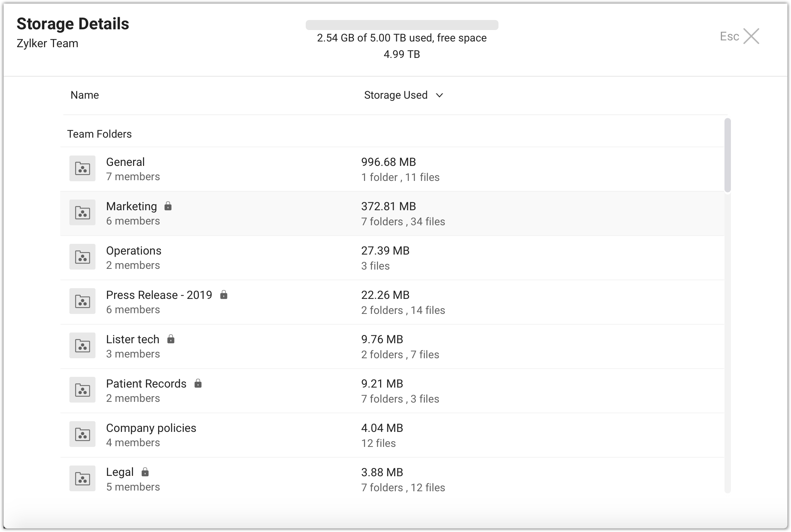Click the Operations team folder icon
Viewport: 791px width, 532px height.
tap(82, 257)
